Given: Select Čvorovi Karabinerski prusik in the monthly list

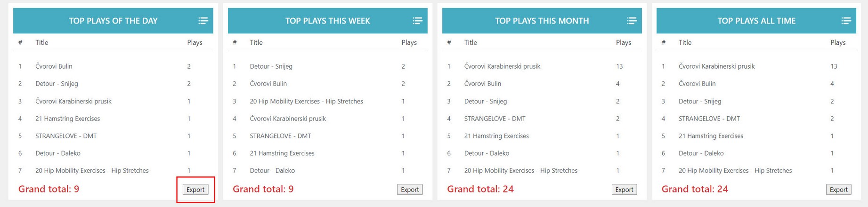Looking at the screenshot, I should pyautogui.click(x=502, y=66).
